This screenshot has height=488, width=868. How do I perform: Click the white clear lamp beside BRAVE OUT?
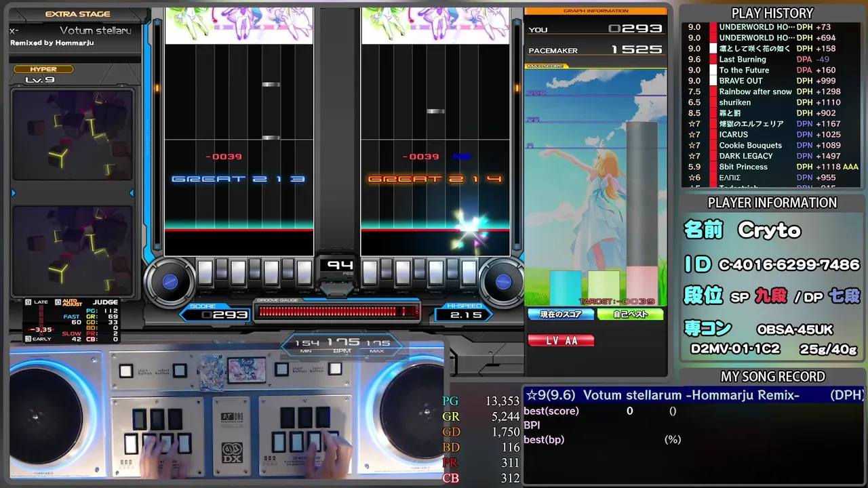713,81
